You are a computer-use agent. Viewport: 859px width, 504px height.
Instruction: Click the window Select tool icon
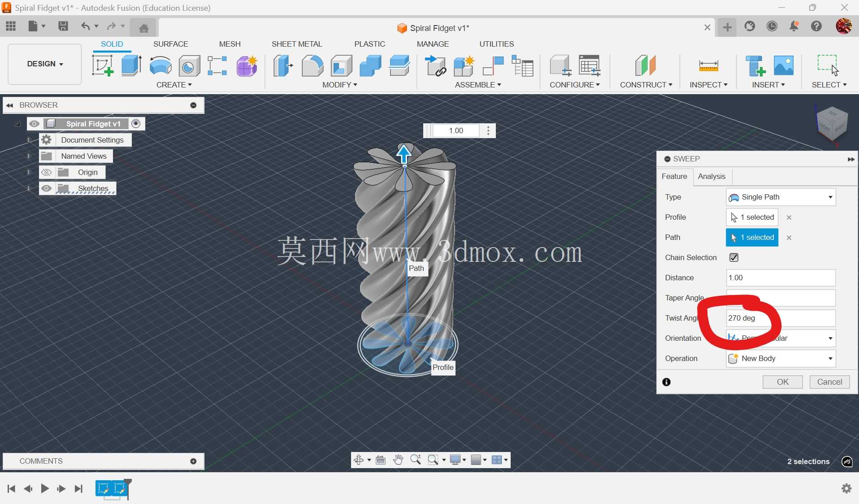tap(828, 65)
